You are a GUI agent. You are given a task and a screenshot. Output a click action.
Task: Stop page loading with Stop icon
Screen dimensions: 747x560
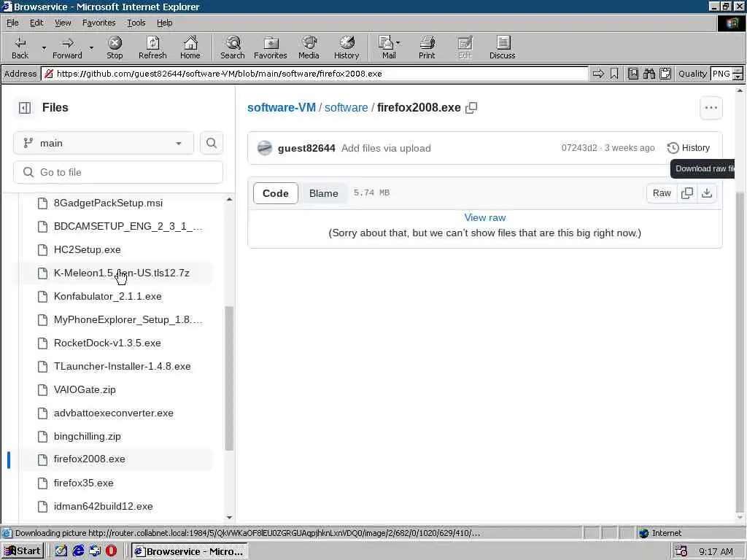coord(115,47)
